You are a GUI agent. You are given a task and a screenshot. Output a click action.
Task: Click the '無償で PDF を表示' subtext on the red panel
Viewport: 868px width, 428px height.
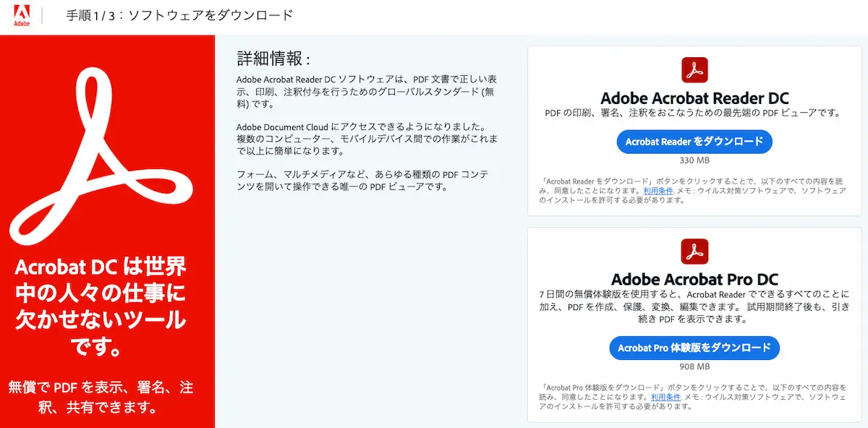(x=102, y=397)
